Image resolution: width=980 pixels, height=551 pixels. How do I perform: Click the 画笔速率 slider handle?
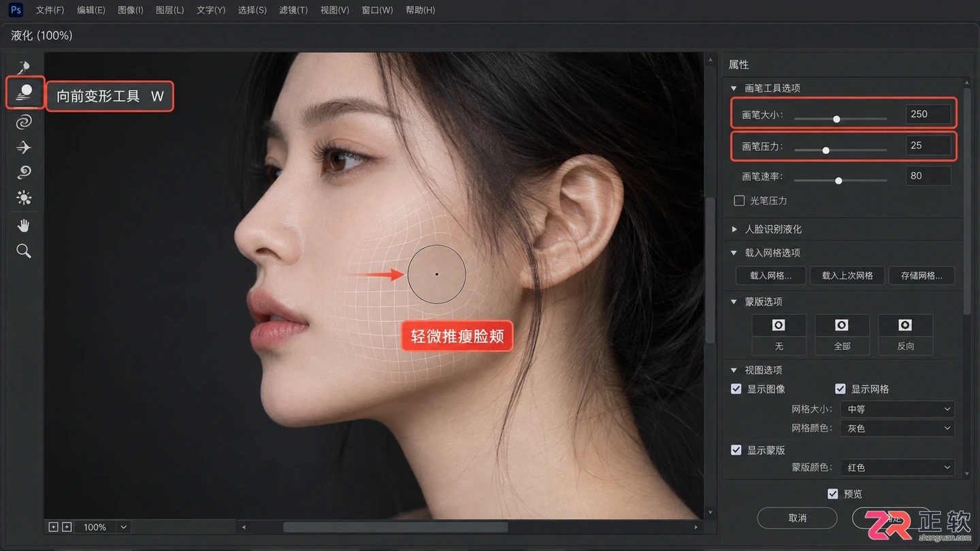tap(838, 181)
